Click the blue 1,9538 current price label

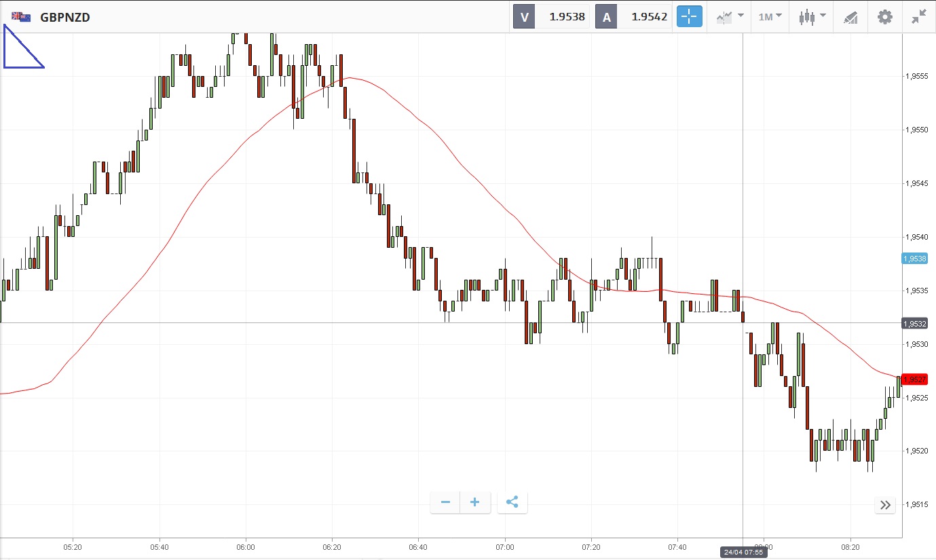pyautogui.click(x=914, y=259)
